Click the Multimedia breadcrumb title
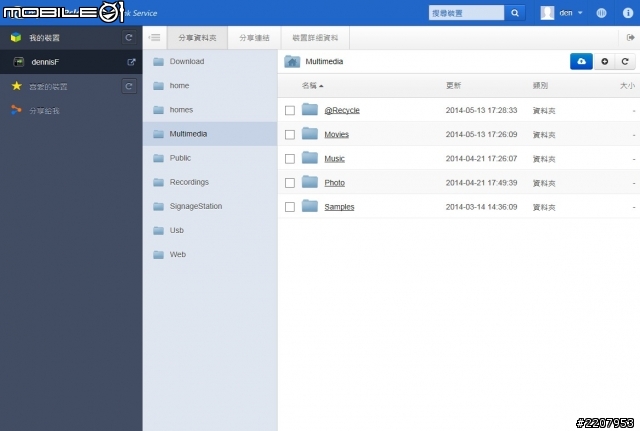Image resolution: width=640 pixels, height=431 pixels. click(x=324, y=62)
